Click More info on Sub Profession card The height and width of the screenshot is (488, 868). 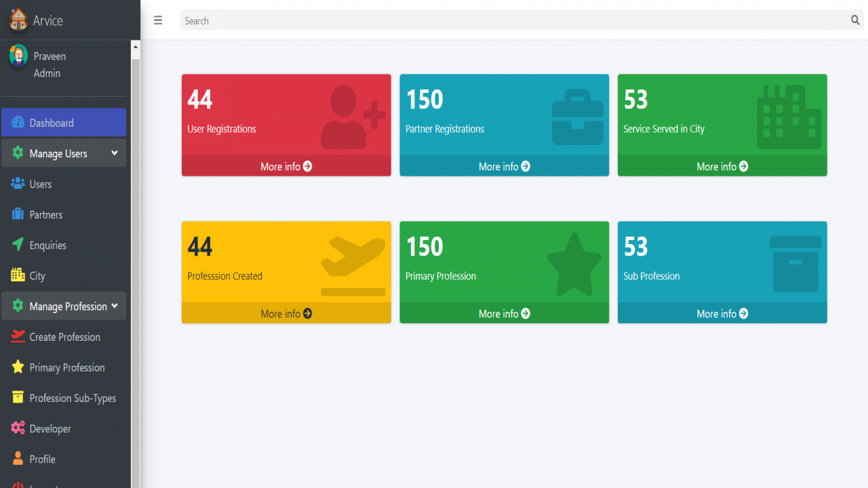point(722,313)
